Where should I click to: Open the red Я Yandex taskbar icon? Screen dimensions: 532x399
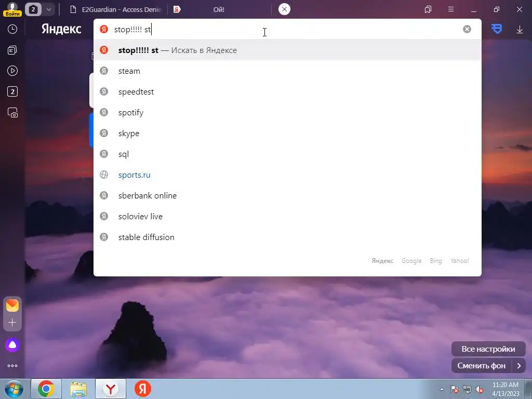[x=142, y=389]
